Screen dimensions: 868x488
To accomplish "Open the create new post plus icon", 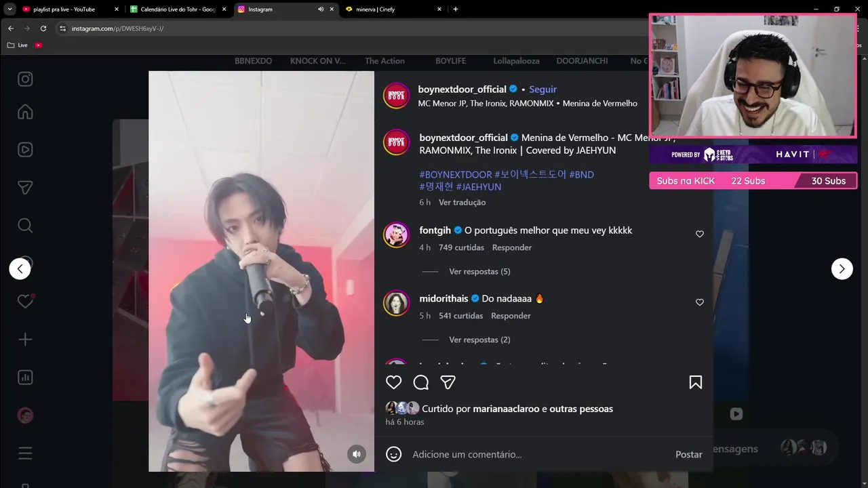I will coord(25,340).
